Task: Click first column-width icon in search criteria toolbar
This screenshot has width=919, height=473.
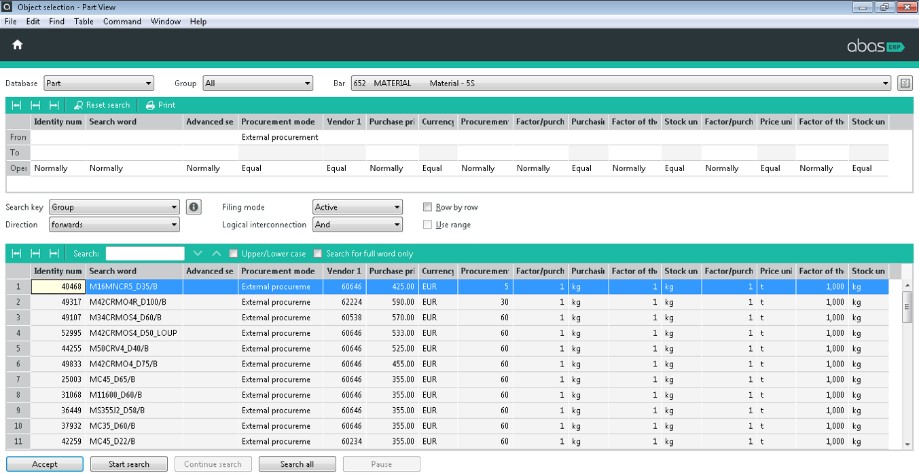Action: click(16, 106)
